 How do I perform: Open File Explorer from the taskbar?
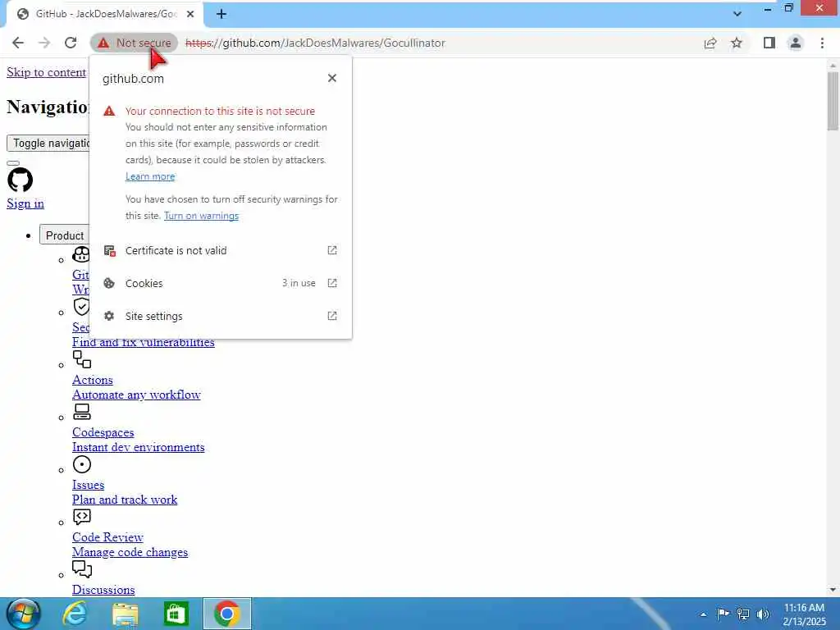[126, 614]
